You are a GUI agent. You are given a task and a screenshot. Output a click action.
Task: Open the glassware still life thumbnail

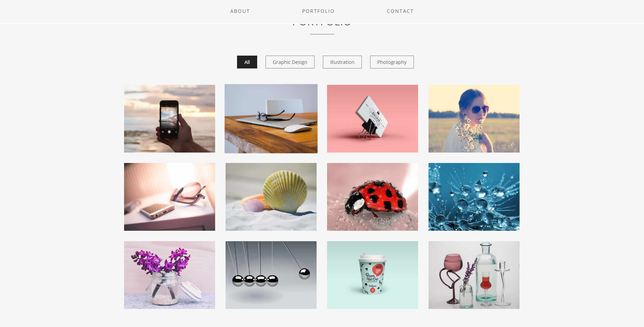(x=474, y=275)
